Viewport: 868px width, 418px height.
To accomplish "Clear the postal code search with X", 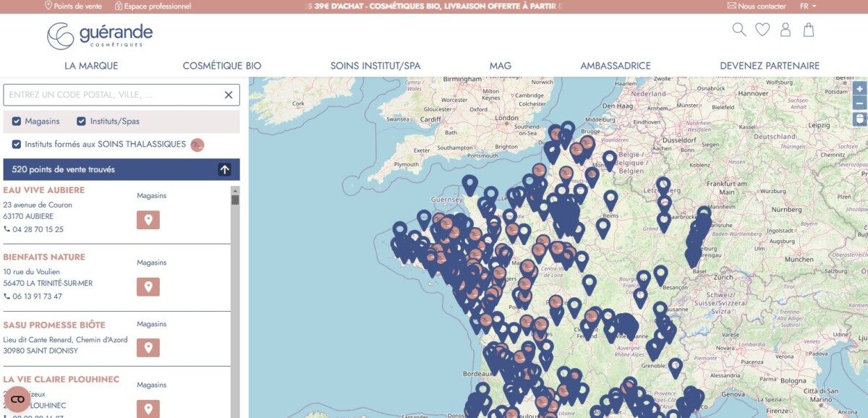I will [229, 95].
